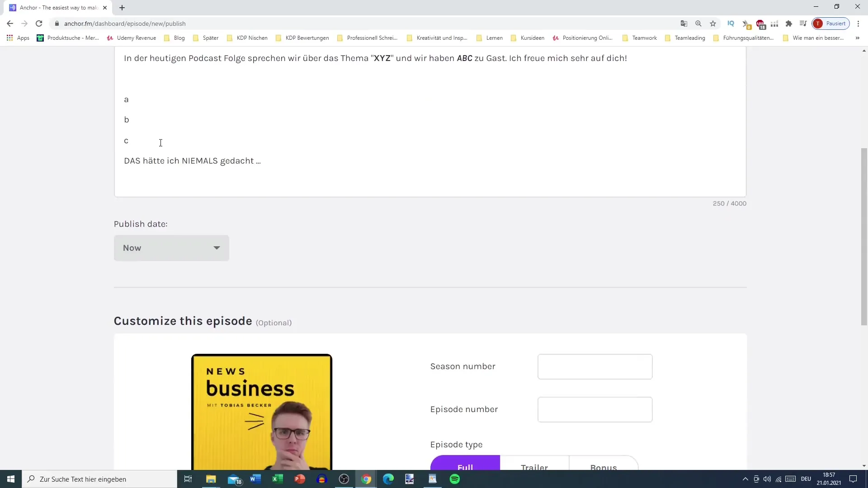Bookmark this page with the star icon
This screenshot has height=488, width=868.
click(713, 23)
